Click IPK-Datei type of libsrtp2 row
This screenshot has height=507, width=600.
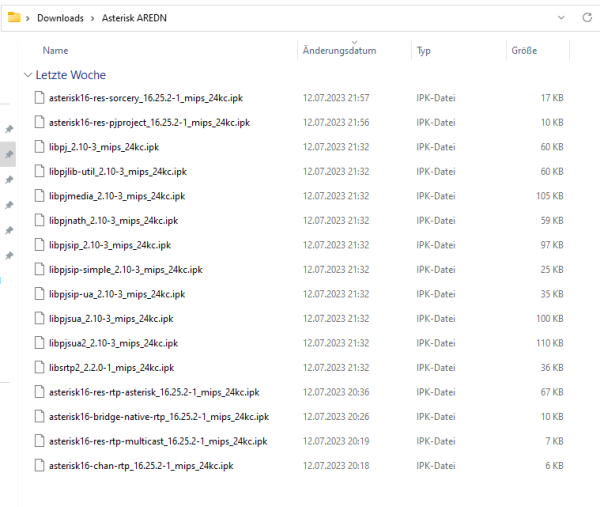point(436,367)
